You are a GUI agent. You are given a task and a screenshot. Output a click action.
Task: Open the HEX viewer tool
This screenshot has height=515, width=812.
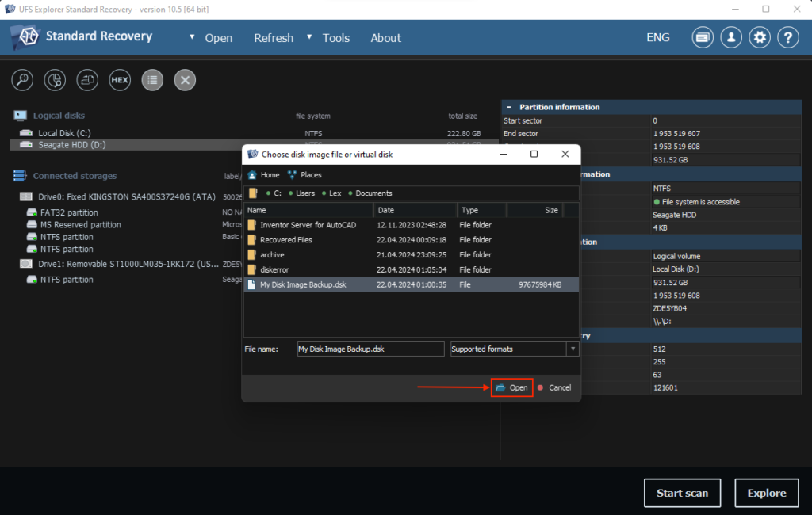[120, 79]
